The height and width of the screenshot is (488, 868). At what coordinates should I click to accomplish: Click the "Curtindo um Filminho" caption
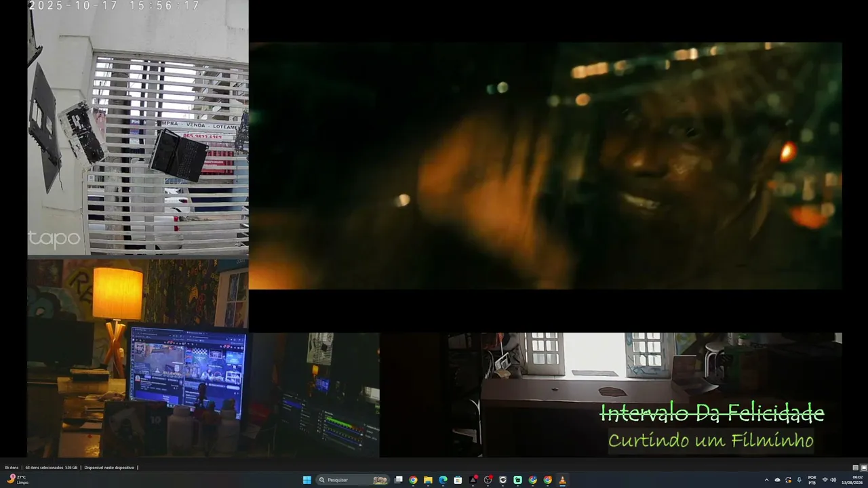pyautogui.click(x=711, y=441)
